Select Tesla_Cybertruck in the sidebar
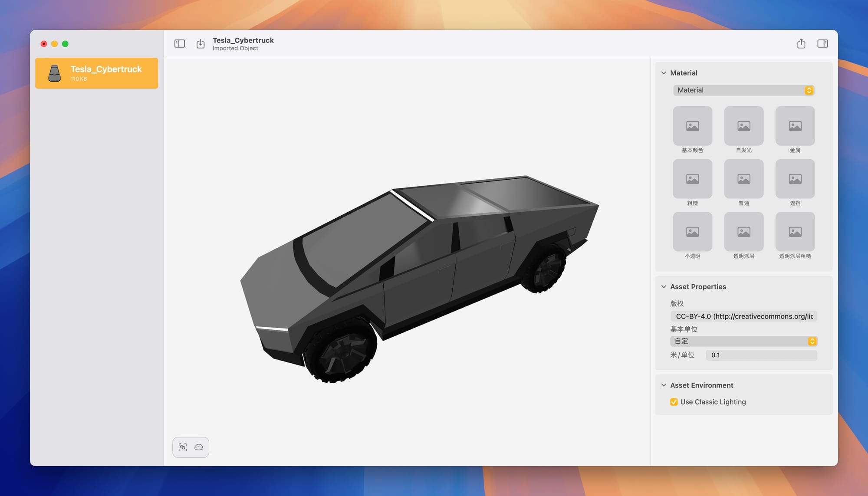 [97, 73]
